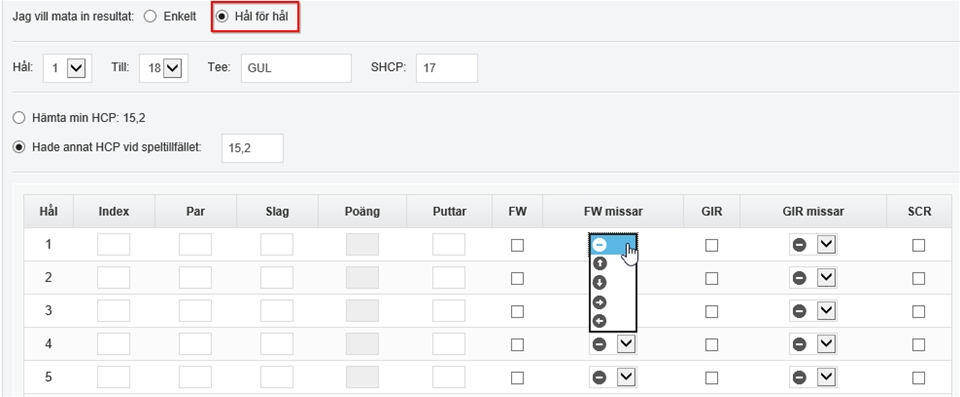This screenshot has height=397, width=960.
Task: Open the Hål start hole dropdown
Action: tap(67, 68)
